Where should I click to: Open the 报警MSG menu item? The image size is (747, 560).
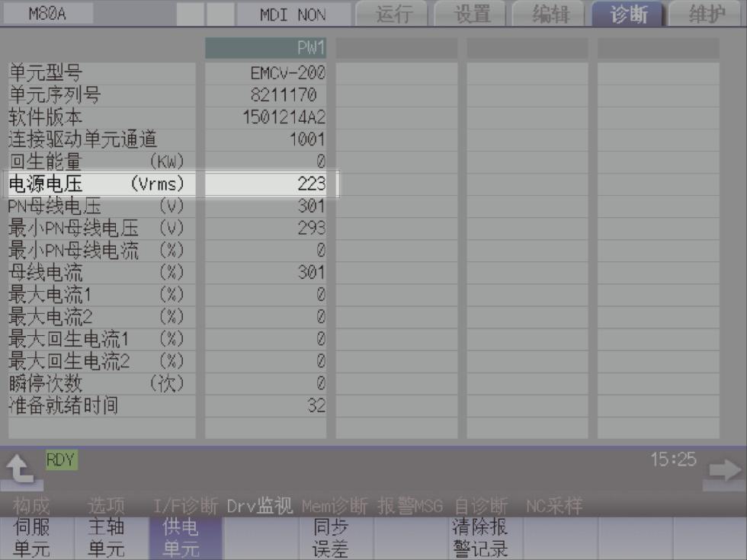[410, 506]
